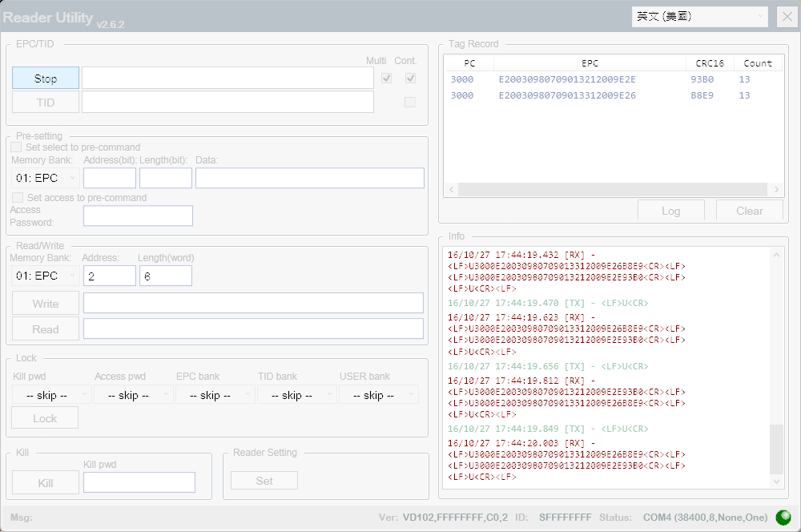Clear the Tag Record list
Screen dimensions: 801x532
pyautogui.click(x=750, y=211)
